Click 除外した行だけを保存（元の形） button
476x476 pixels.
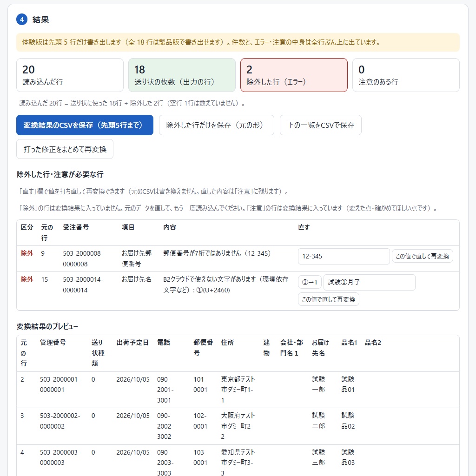pos(217,125)
